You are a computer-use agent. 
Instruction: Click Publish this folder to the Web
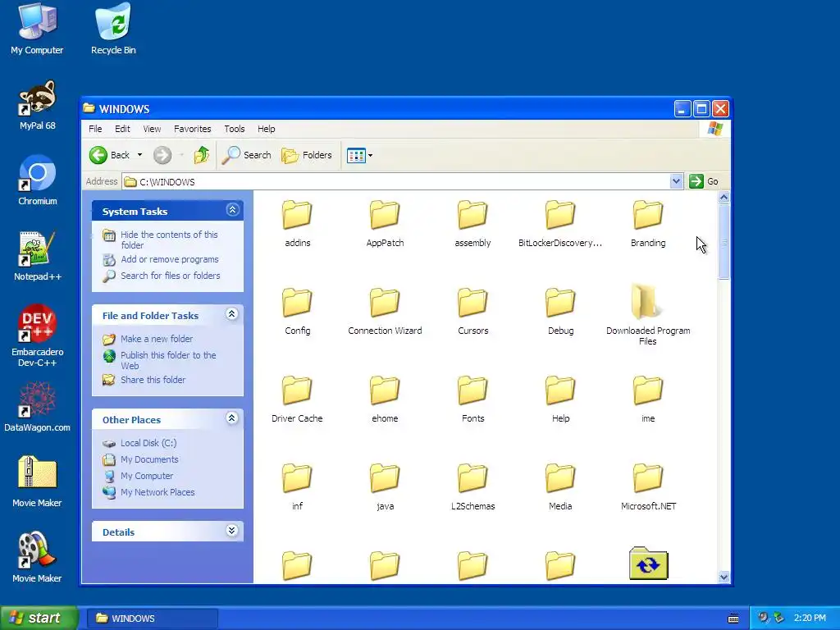tap(168, 360)
